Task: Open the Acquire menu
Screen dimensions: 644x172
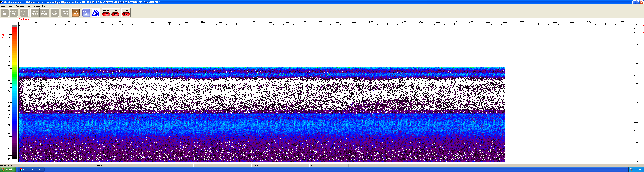Action: 11,6
